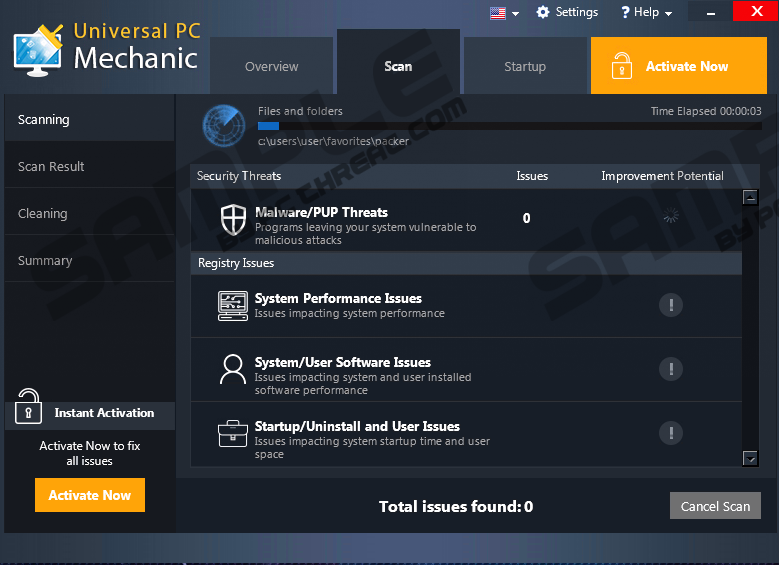Click the Startup/Uninstall briefcase icon

coord(233,433)
